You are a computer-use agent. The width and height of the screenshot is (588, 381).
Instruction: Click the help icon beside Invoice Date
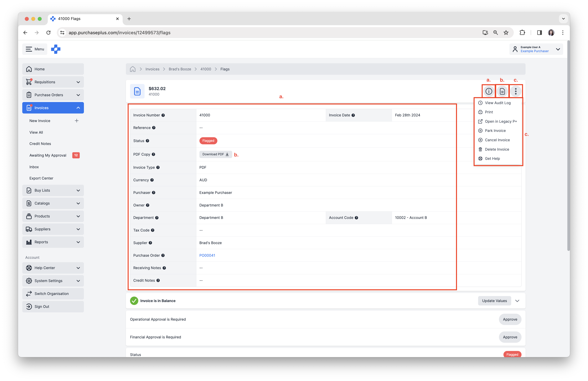click(x=353, y=115)
